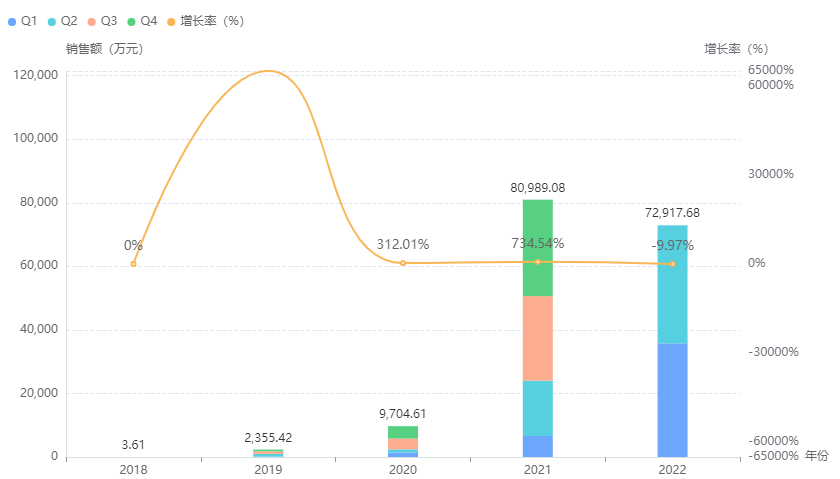840x479 pixels.
Task: Click the 2020 stacked bar
Action: (403, 442)
